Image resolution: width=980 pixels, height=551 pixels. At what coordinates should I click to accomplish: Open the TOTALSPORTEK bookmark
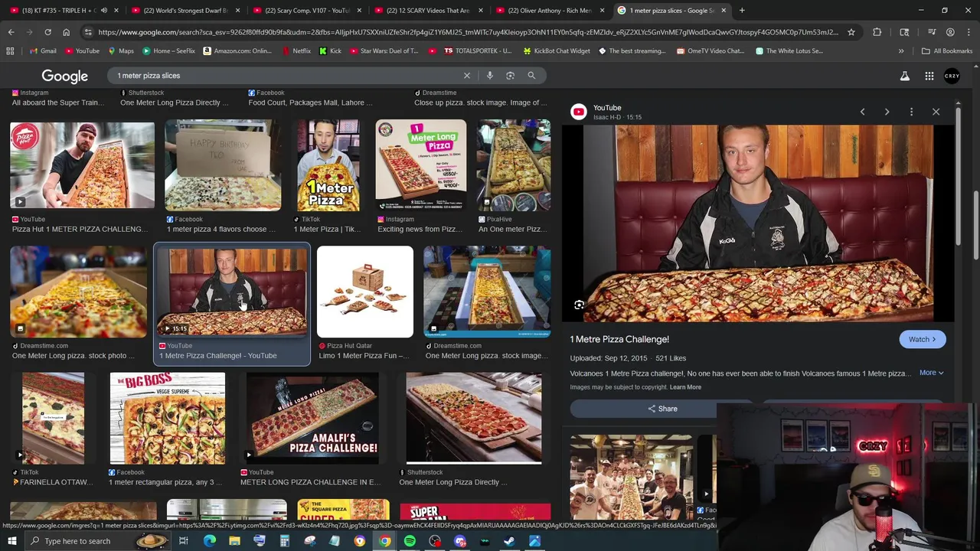[x=477, y=51]
